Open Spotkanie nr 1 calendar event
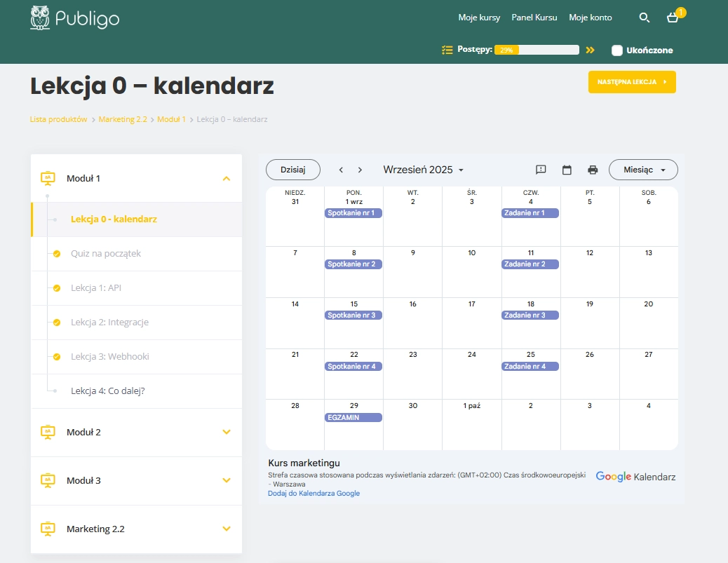The image size is (728, 563). [353, 213]
